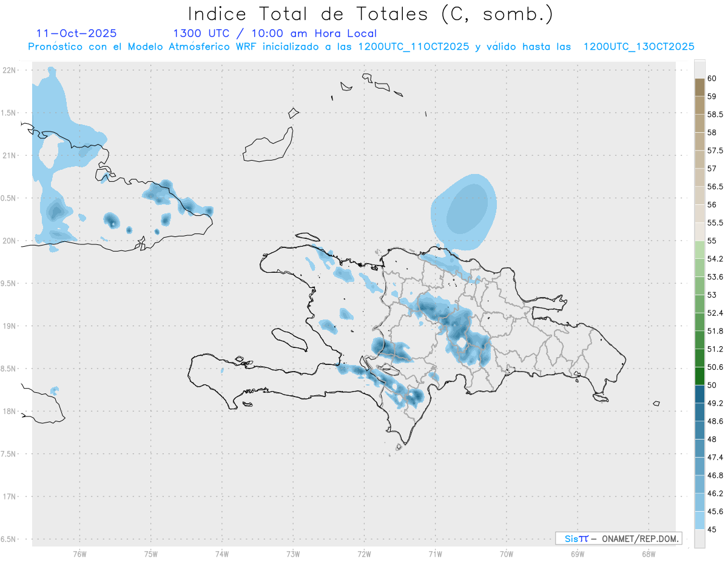Click the colorbar value '50.6'
This screenshot has height=562, width=728.
[715, 367]
